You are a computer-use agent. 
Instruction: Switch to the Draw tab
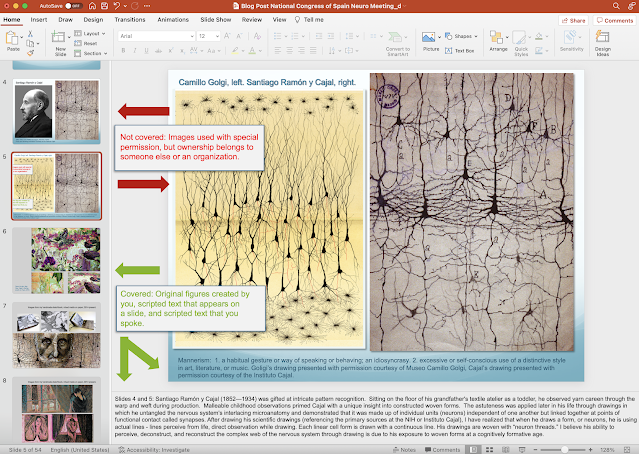(x=65, y=20)
